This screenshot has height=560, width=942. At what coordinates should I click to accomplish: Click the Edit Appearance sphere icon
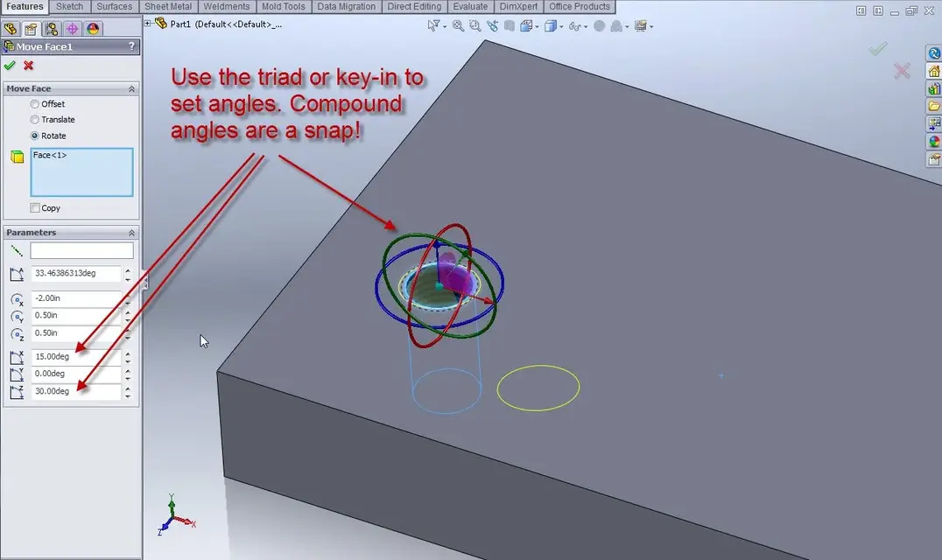coord(599,25)
